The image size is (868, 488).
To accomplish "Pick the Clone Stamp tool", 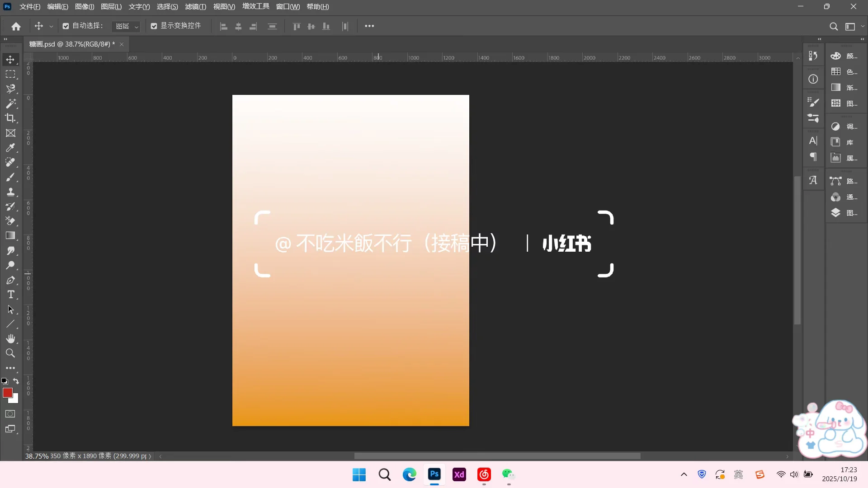I will 11,192.
